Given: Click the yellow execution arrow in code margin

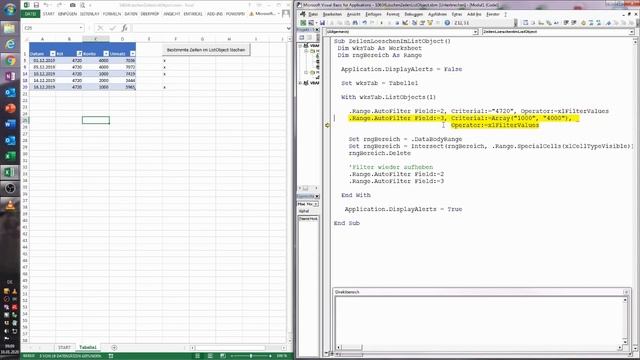Looking at the screenshot, I should [x=327, y=125].
